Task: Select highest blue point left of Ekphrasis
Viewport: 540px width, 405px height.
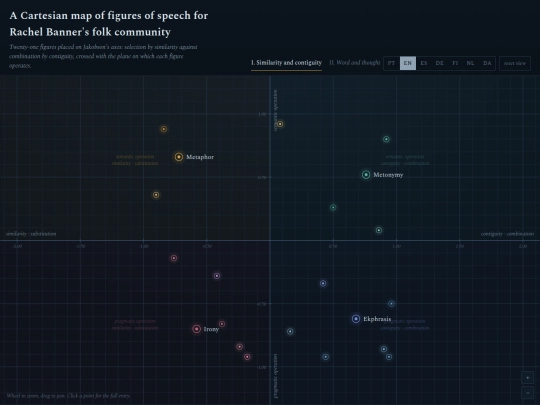Action: click(323, 283)
